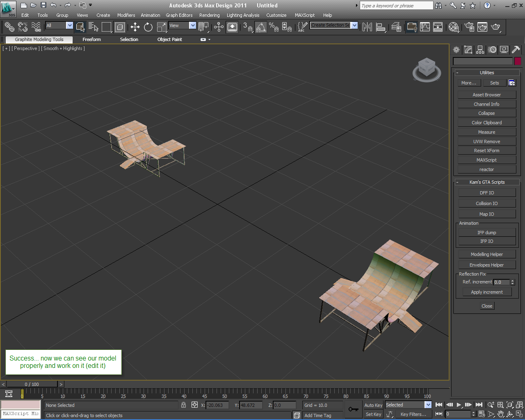This screenshot has width=525, height=420.
Task: Toggle the Percent Snap button
Action: (274, 27)
